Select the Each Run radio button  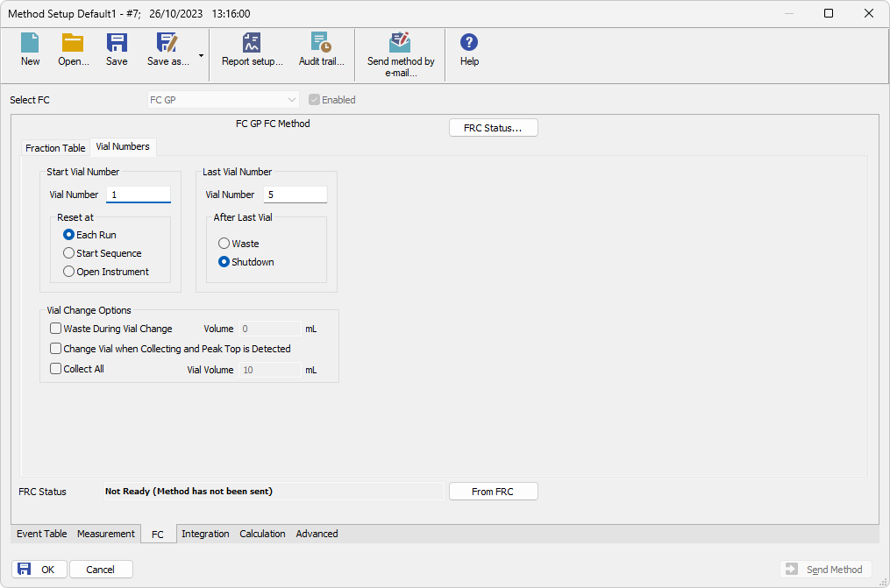[68, 235]
